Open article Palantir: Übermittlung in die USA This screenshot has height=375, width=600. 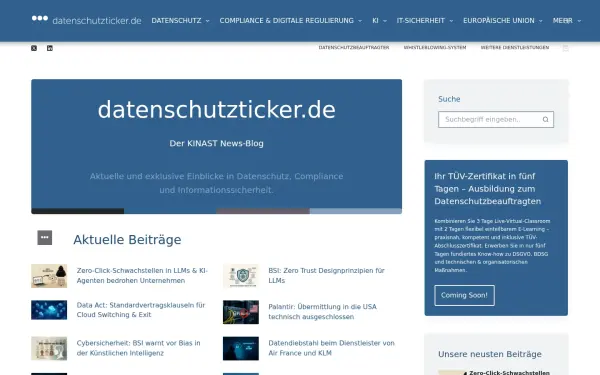[322, 311]
